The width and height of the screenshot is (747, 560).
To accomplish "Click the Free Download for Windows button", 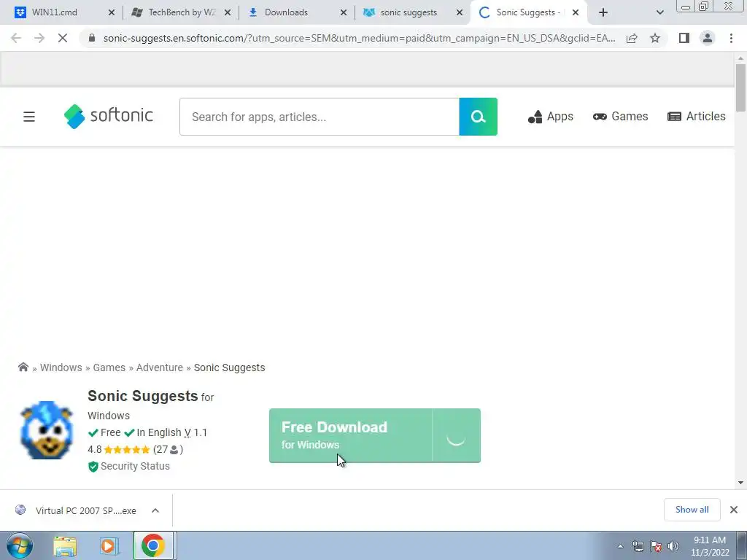I will (351, 435).
